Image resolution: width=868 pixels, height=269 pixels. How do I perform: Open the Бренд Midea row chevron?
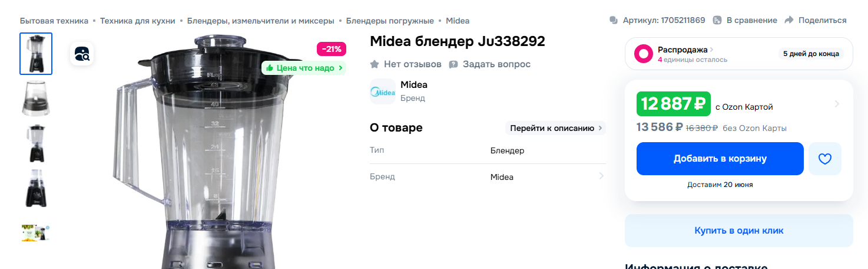pos(601,176)
